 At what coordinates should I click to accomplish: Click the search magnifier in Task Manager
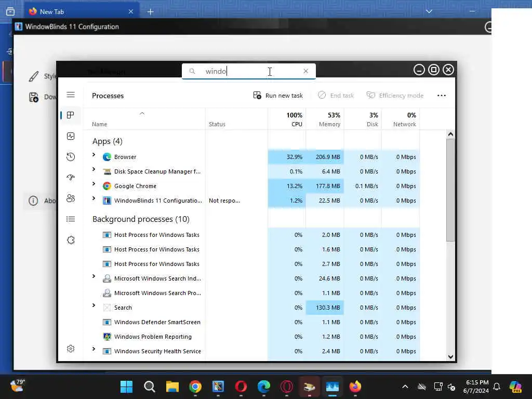tap(192, 71)
